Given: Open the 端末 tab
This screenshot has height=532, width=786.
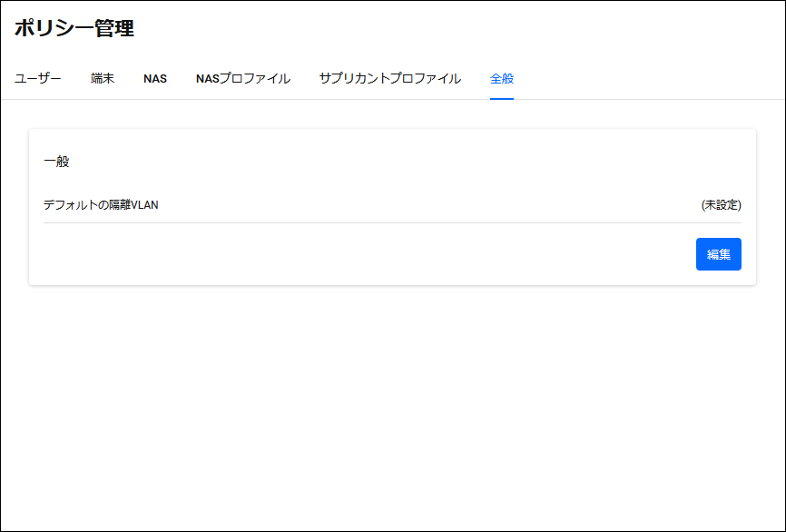Looking at the screenshot, I should (x=103, y=79).
